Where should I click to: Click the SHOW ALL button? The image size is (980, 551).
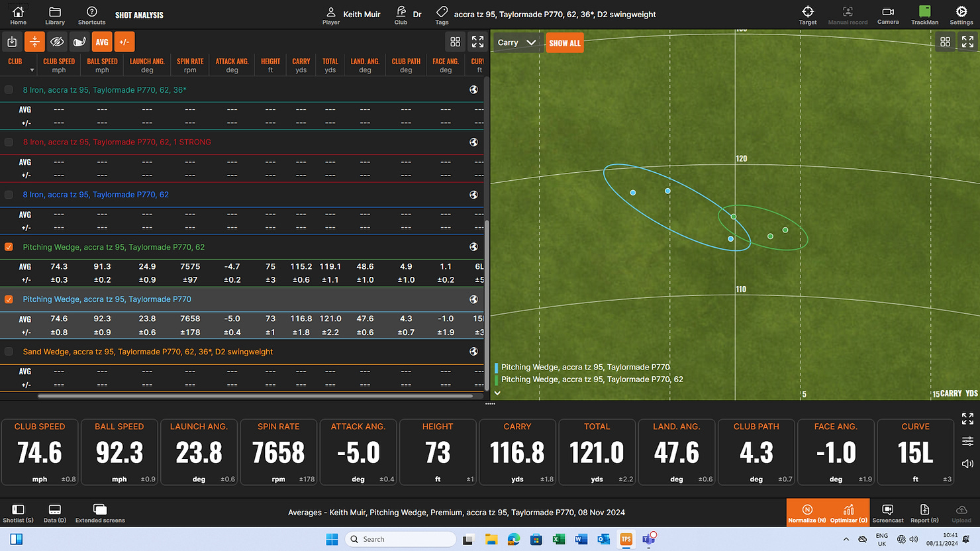[x=565, y=42]
